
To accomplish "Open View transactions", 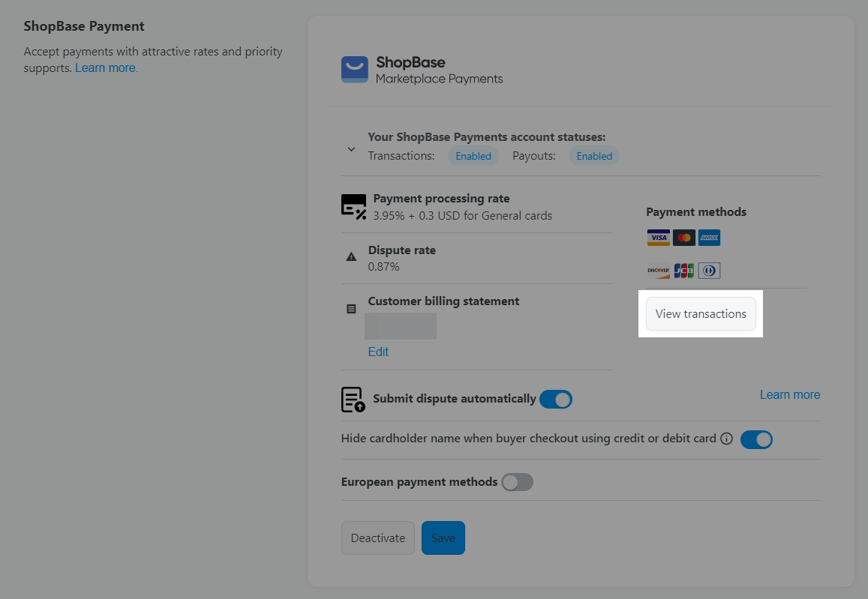I will point(701,313).
